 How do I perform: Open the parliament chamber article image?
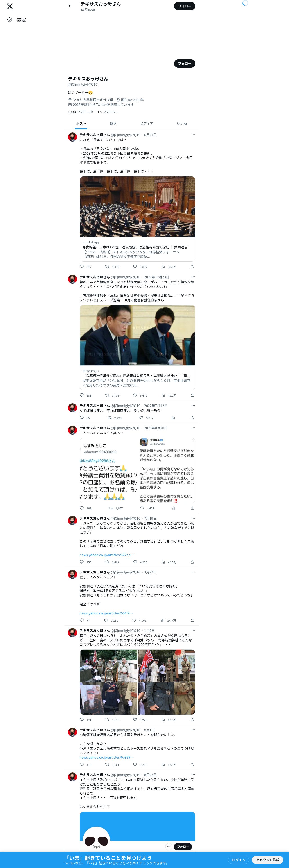[137, 207]
